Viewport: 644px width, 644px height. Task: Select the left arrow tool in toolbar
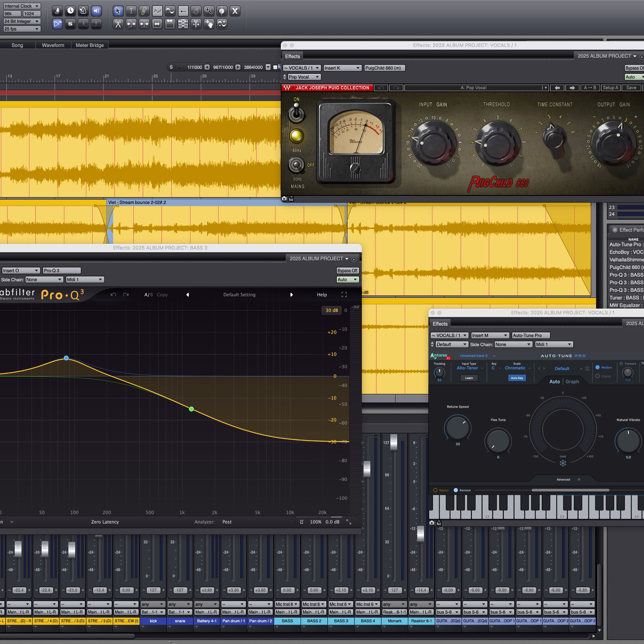(x=183, y=11)
